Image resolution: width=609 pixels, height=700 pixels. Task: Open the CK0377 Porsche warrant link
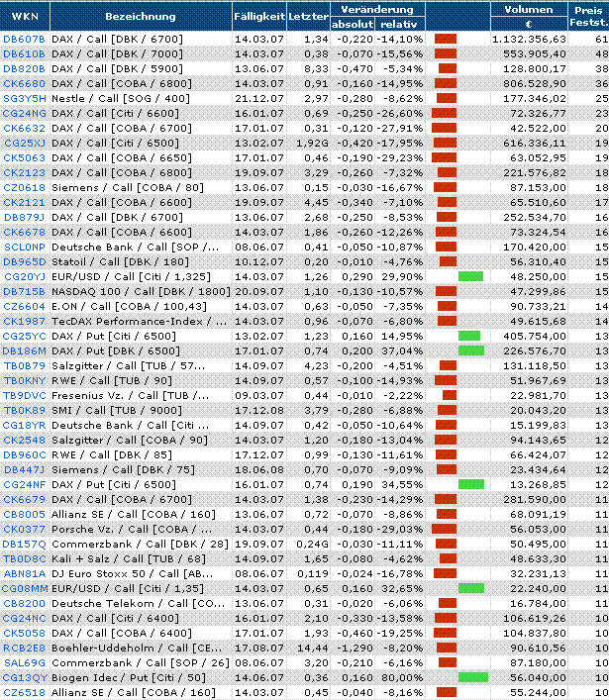tap(24, 530)
